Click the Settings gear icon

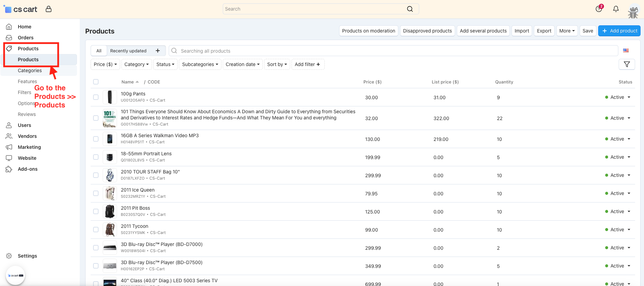pos(9,256)
